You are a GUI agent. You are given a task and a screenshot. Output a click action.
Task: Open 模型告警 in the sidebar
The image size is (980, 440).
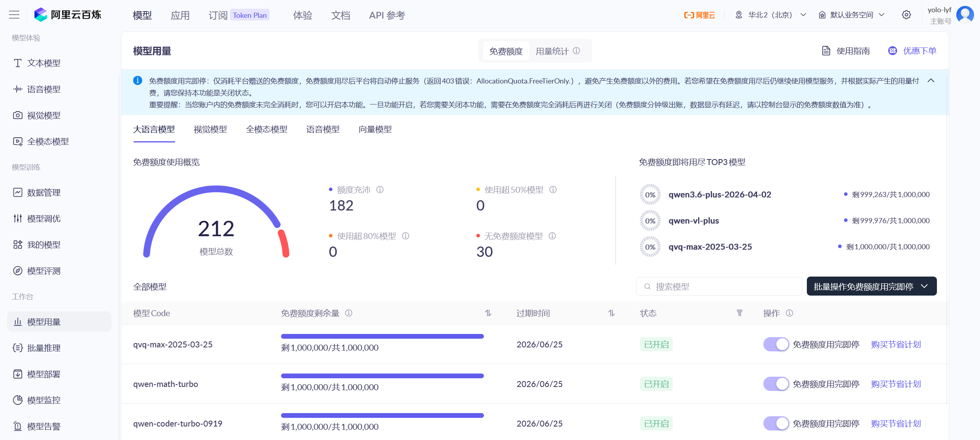59,426
